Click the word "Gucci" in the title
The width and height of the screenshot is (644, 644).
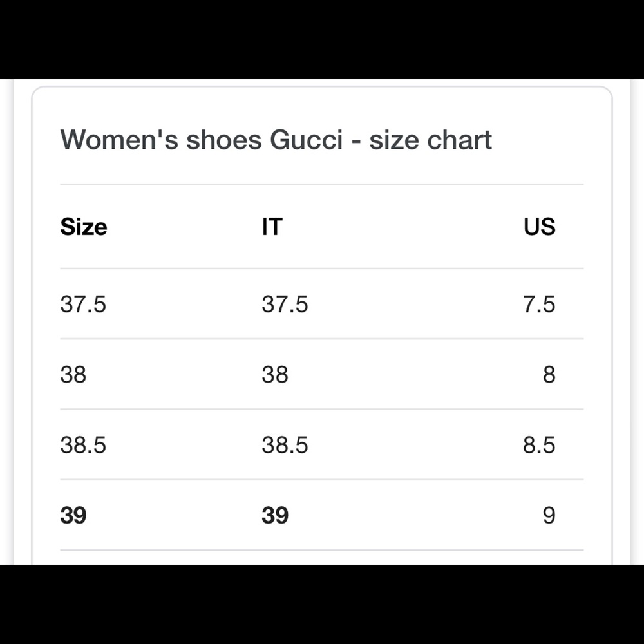[x=306, y=140]
